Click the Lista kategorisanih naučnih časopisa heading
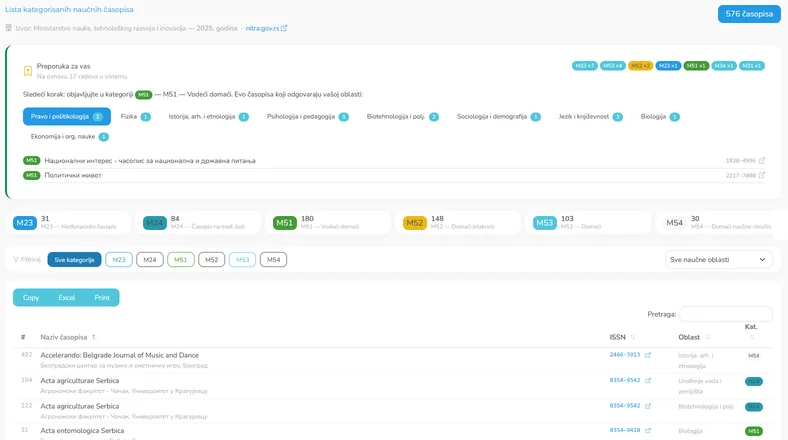Screen dimensions: 788x440 point(69,10)
